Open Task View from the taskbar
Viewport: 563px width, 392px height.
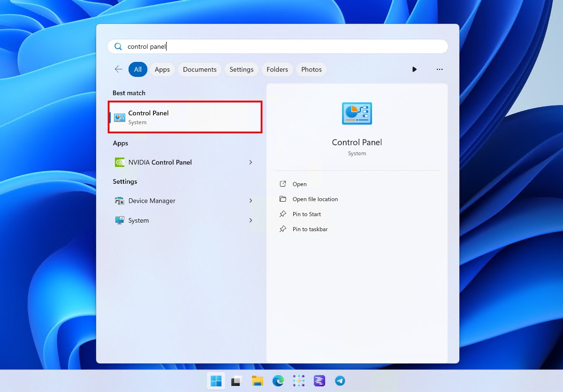pyautogui.click(x=236, y=381)
